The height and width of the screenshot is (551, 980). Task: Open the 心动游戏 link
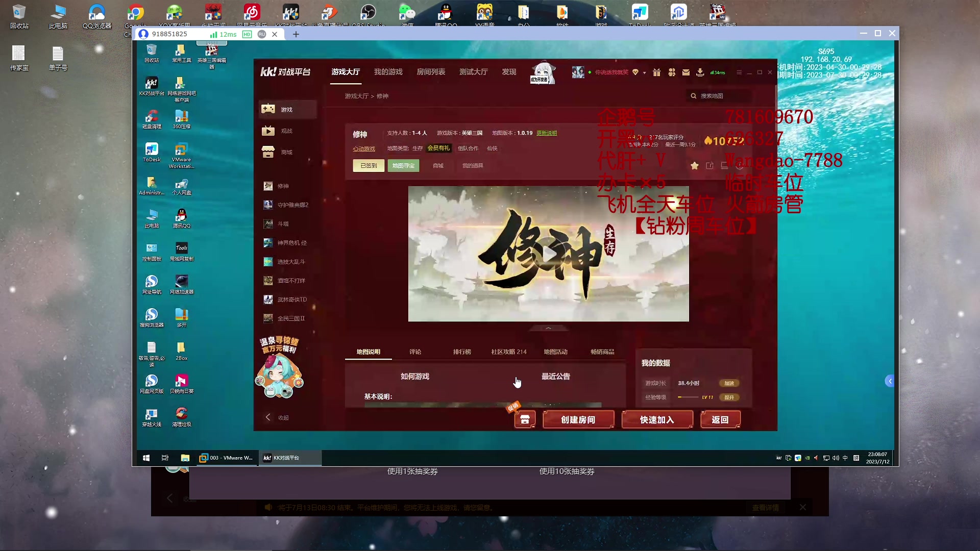pos(364,149)
